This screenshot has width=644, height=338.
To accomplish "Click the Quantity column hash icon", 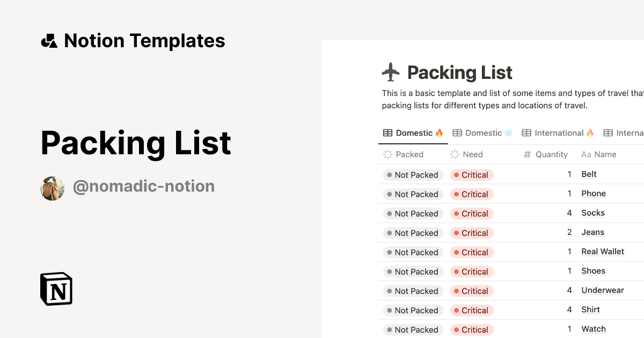I will 527,155.
